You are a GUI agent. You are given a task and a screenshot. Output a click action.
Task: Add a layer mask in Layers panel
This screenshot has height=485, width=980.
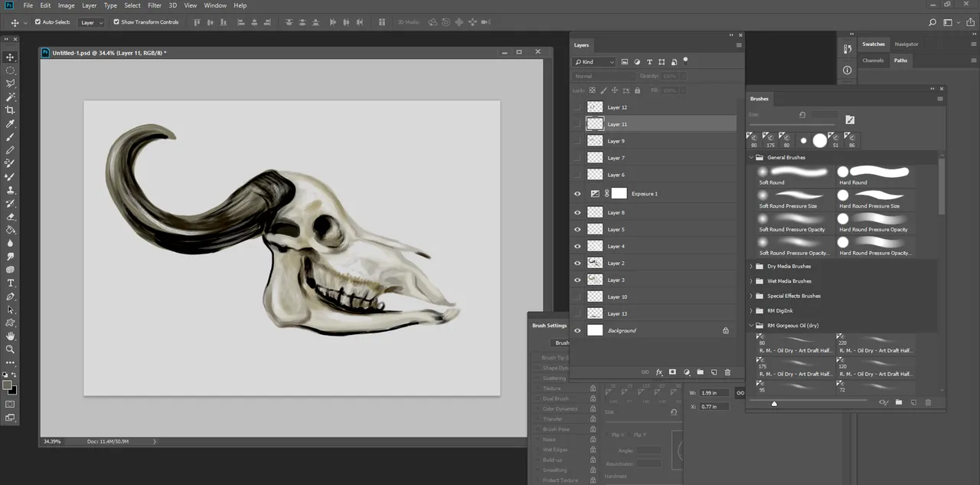click(x=672, y=372)
